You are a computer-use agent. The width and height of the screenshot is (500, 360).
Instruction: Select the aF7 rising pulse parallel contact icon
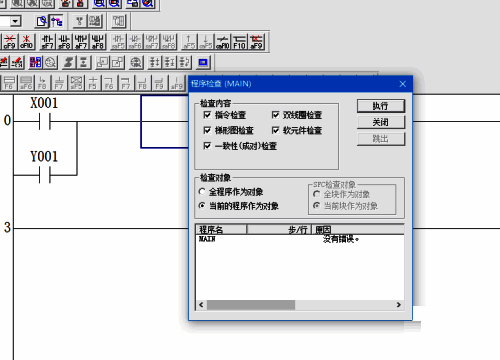[81, 42]
